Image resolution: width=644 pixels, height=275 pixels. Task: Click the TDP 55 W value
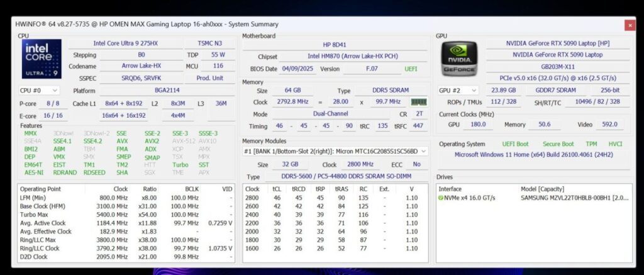[x=218, y=55]
